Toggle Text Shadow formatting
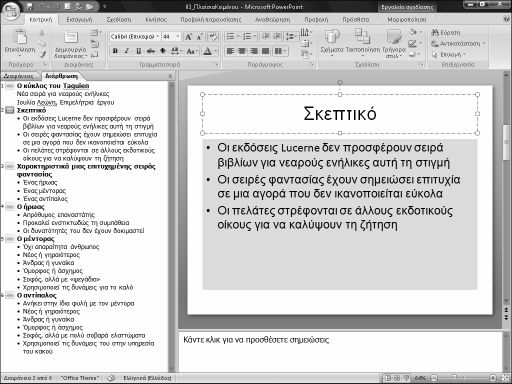Image resolution: width=512 pixels, height=384 pixels. click(163, 51)
